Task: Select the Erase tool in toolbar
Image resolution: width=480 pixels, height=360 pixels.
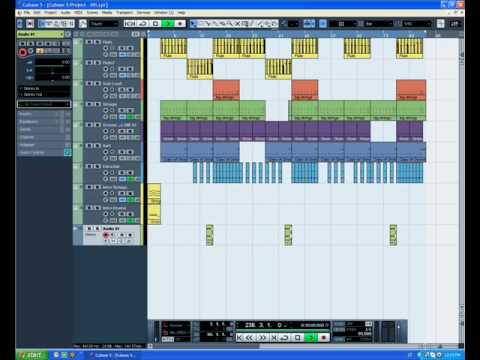Action: click(223, 24)
